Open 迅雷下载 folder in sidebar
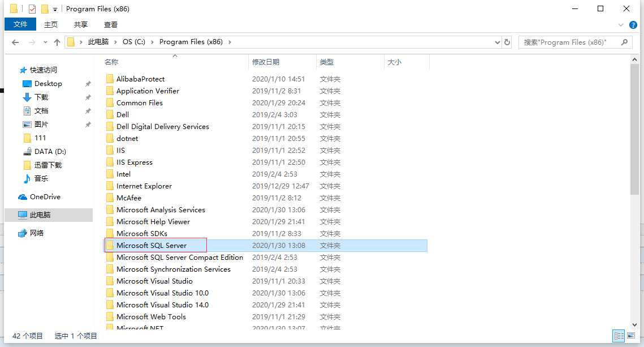 [x=47, y=165]
